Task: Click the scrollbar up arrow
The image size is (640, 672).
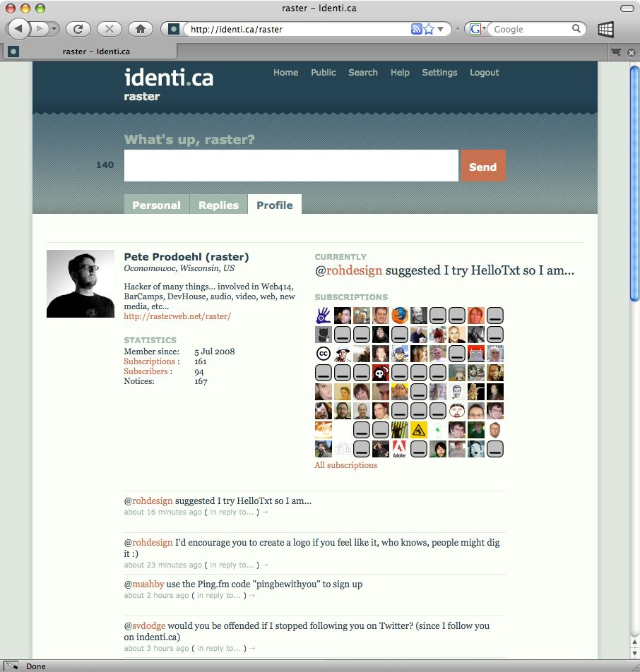Action: point(634,642)
